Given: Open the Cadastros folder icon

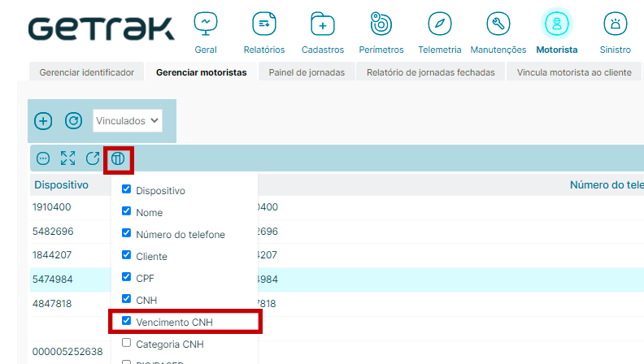Looking at the screenshot, I should tap(323, 24).
